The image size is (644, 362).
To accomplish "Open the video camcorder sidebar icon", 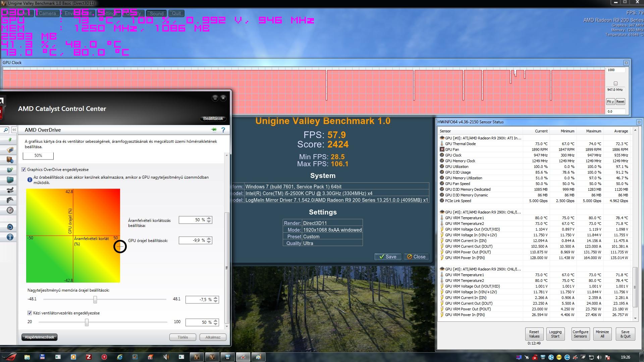I will [x=10, y=190].
